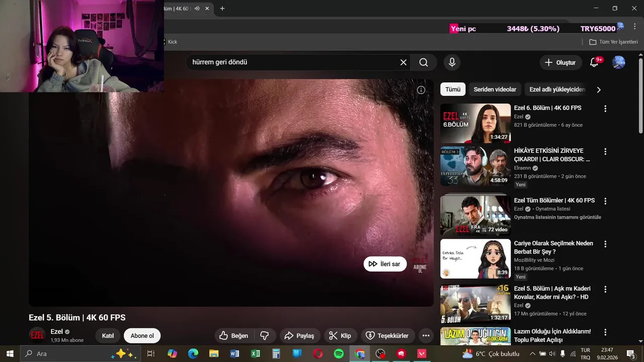Viewport: 644px width, 362px height.
Task: Share the video with Paylaş
Action: tap(300, 336)
